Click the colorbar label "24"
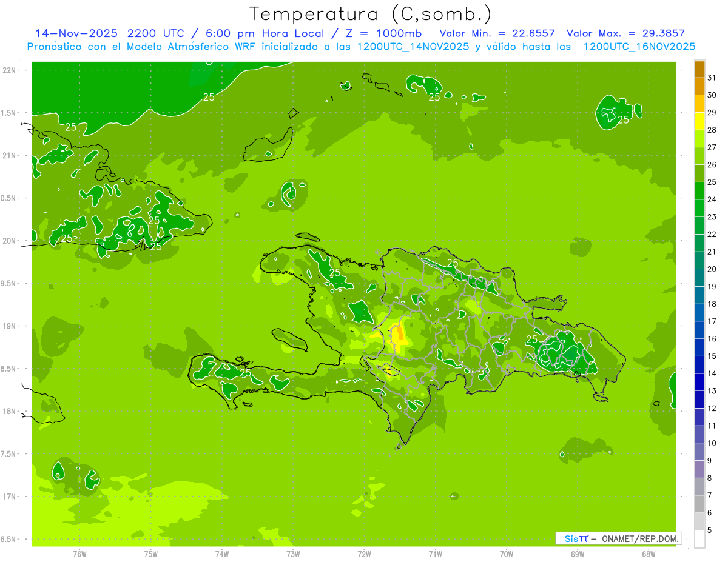This screenshot has width=728, height=562. tap(712, 199)
